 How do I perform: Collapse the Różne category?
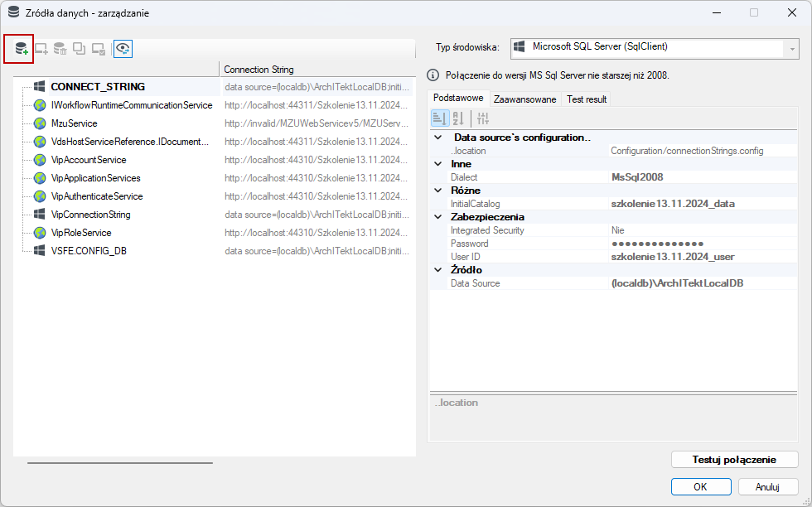click(x=438, y=190)
